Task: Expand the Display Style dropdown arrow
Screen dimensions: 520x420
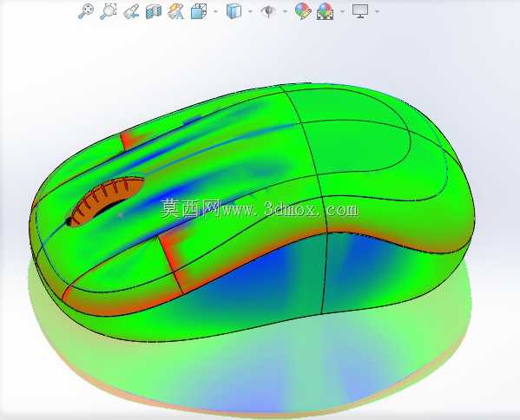Action: click(x=250, y=11)
